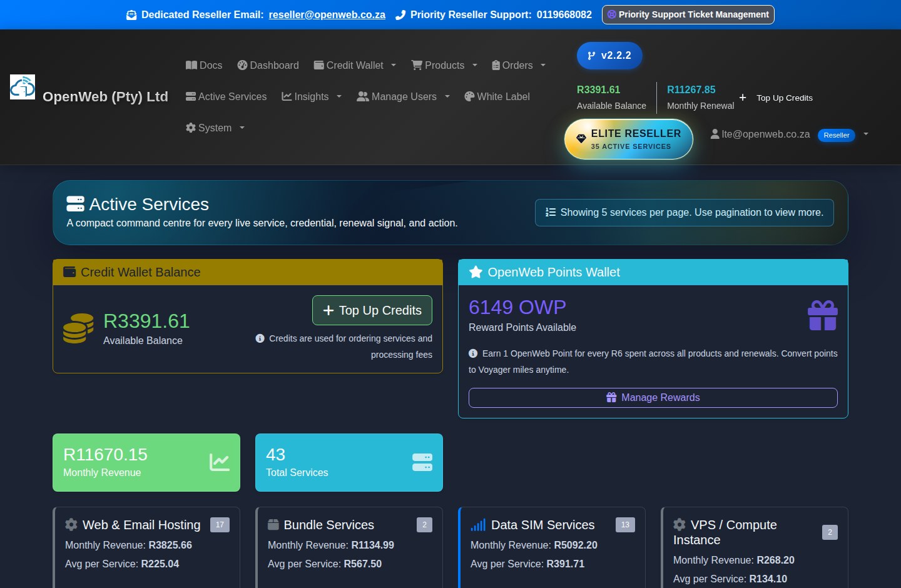
Task: Click the OpenWeb cloud logo
Action: coord(23,87)
